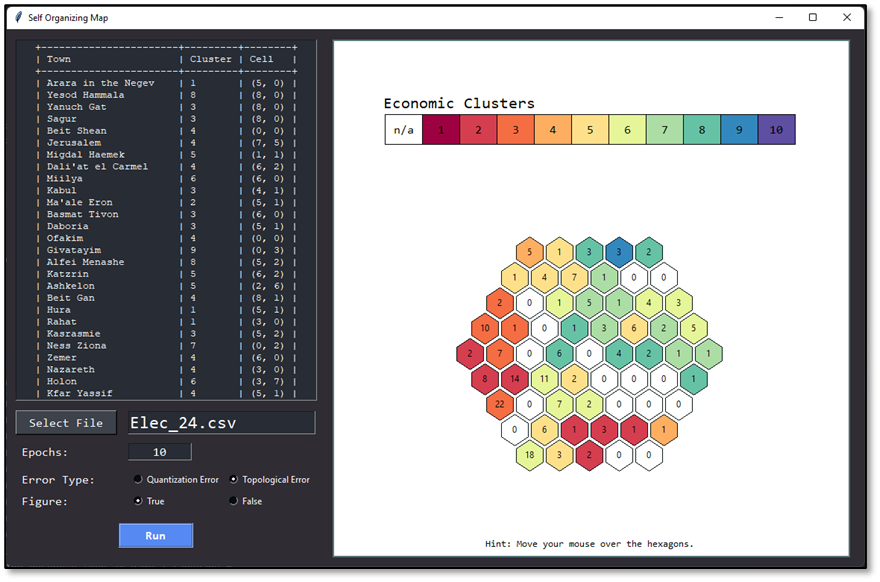Click the red hexagon labeled 8
880x582 pixels.
click(x=485, y=379)
